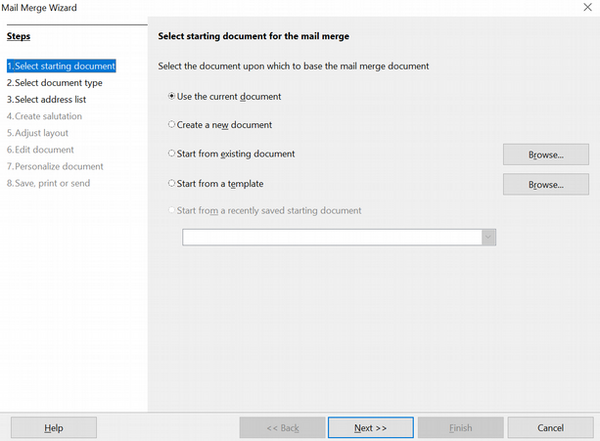This screenshot has height=441, width=600.
Task: Click heading 'Select starting document for the mail merge'
Action: [x=253, y=36]
